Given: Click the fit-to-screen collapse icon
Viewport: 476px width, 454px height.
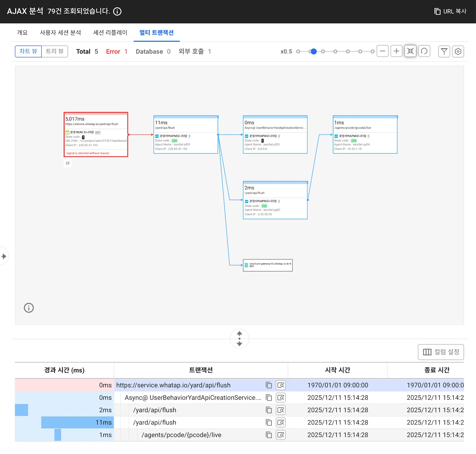Looking at the screenshot, I should [x=410, y=51].
